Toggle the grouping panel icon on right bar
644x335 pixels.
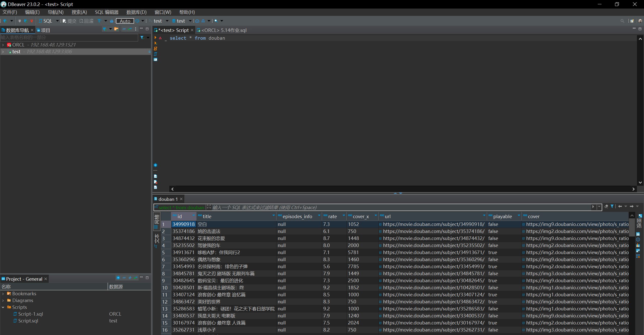[638, 245]
